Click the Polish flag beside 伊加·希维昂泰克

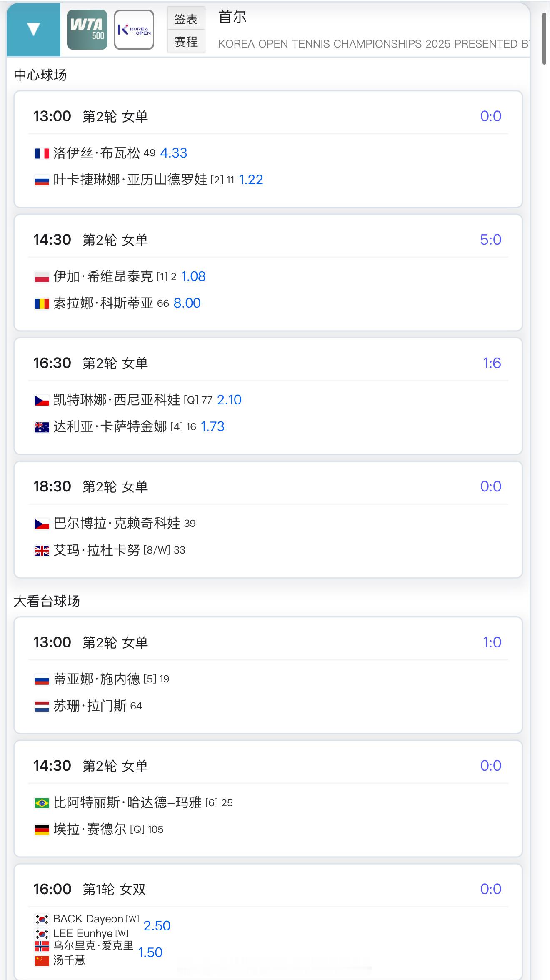tap(42, 277)
